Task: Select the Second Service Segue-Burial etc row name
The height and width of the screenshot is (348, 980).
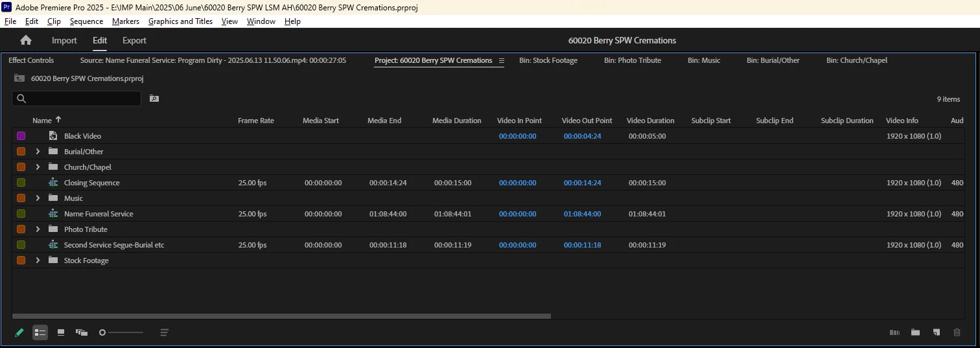Action: (x=114, y=245)
